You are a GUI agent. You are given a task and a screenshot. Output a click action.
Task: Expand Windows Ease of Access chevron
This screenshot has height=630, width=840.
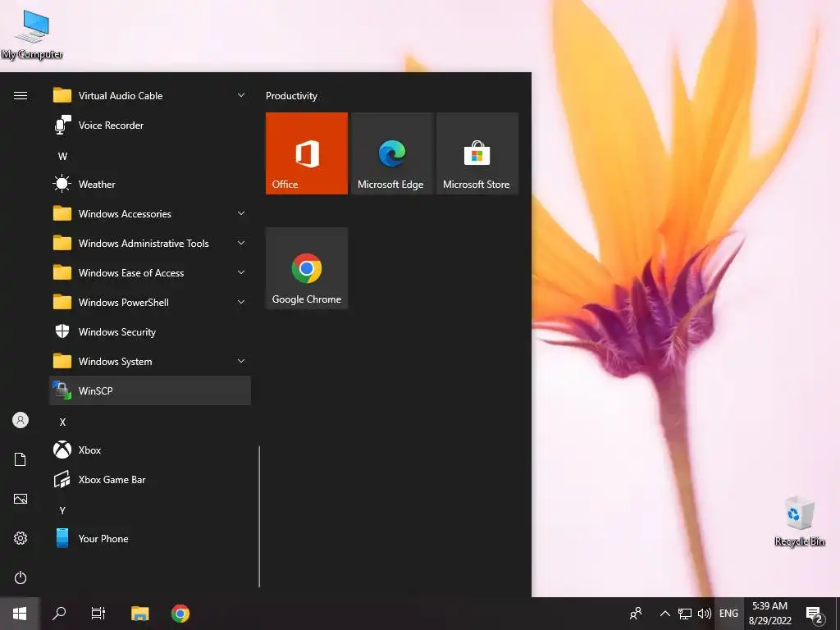click(241, 272)
